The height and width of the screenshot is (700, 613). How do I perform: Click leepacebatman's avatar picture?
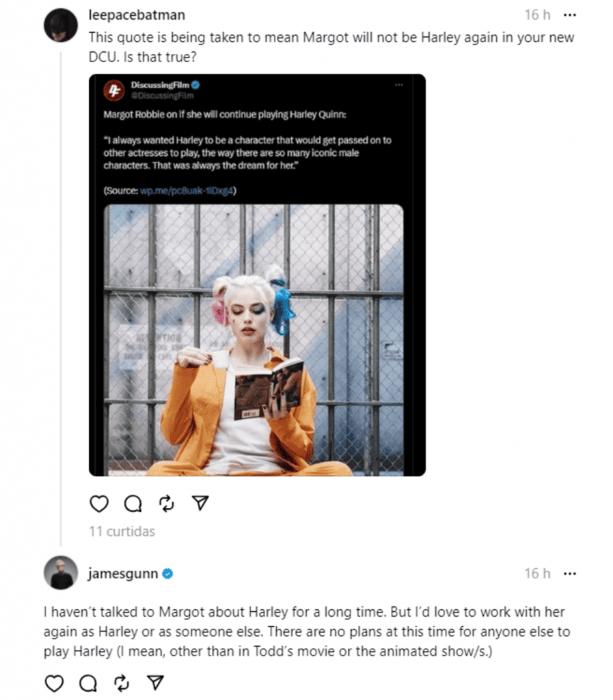click(61, 25)
